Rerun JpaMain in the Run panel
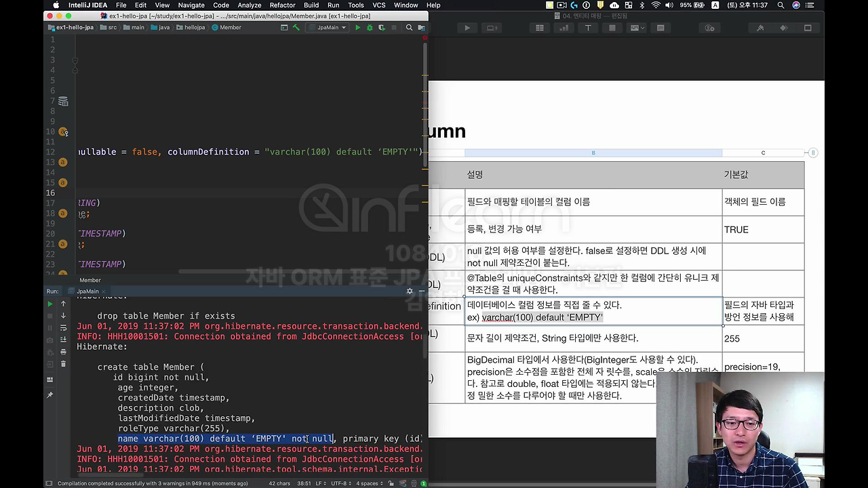 [x=50, y=304]
